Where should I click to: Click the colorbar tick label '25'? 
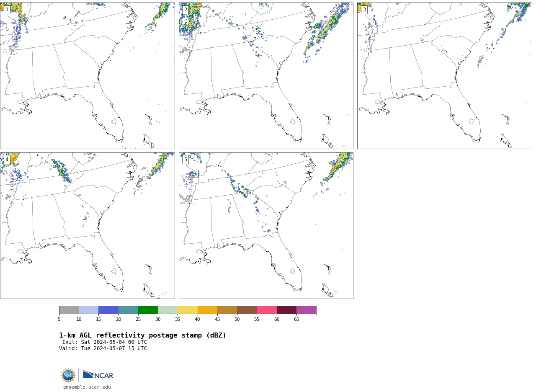coord(138,320)
